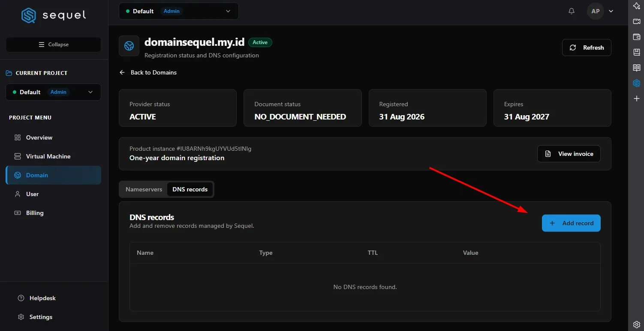
Task: Collapse the left sidebar
Action: (53, 45)
